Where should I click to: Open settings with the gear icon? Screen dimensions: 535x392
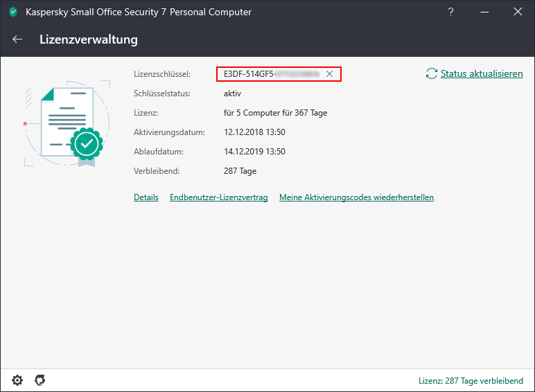[17, 380]
